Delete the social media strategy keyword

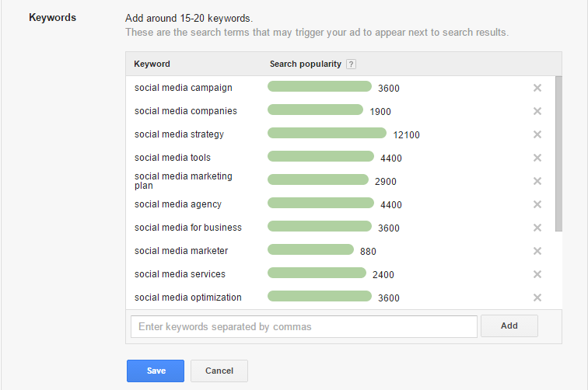537,134
